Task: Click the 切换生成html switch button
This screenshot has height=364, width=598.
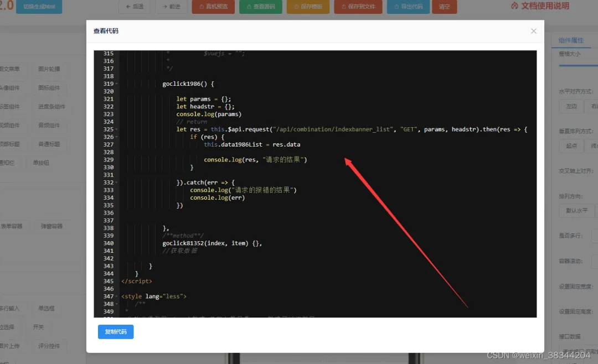Action: tap(39, 7)
